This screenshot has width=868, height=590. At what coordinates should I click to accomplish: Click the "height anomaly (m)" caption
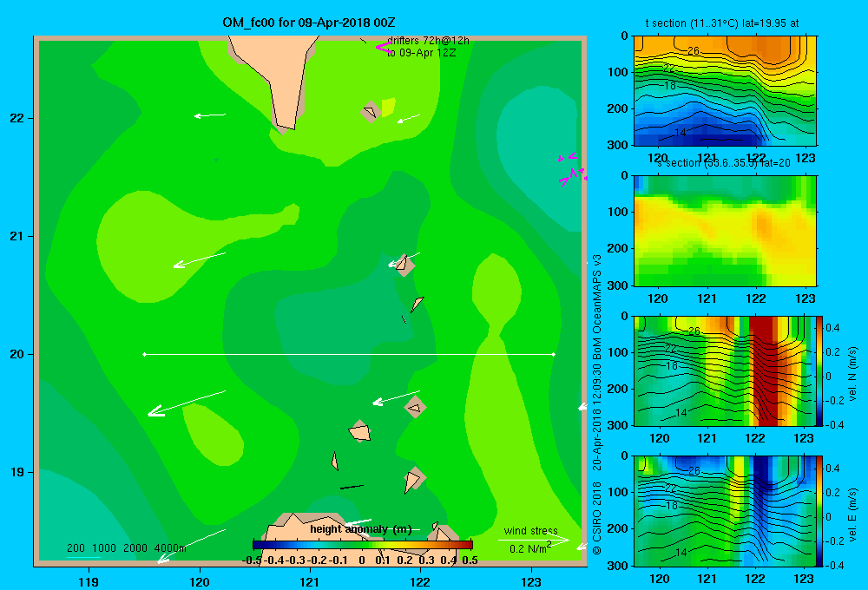coord(361,529)
